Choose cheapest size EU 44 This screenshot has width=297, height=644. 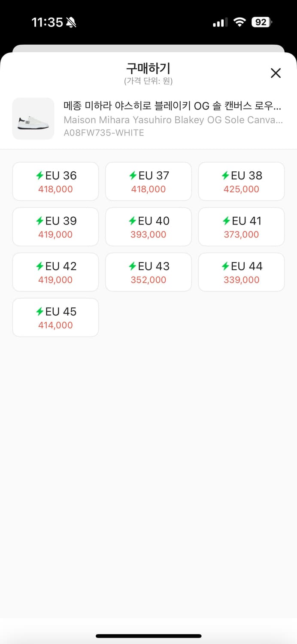(241, 272)
